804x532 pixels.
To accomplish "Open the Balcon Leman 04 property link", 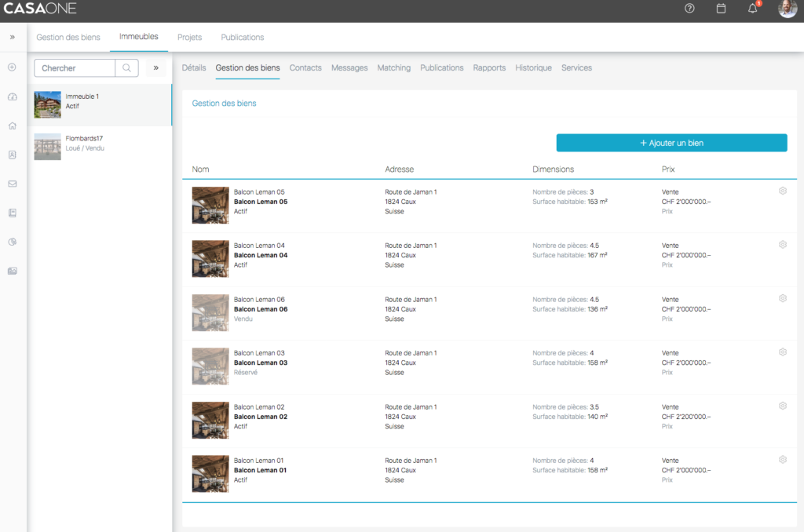I will [x=261, y=255].
